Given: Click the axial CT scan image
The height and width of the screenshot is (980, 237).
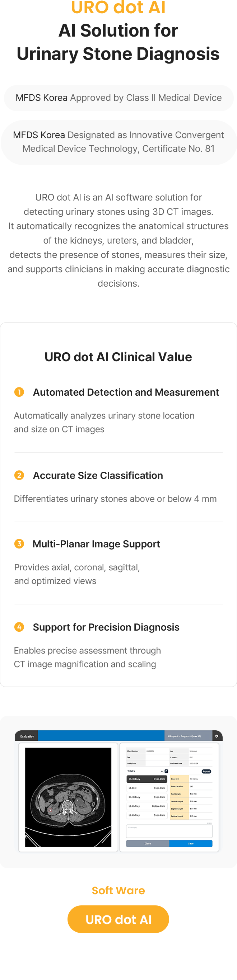Looking at the screenshot, I should pyautogui.click(x=68, y=797).
